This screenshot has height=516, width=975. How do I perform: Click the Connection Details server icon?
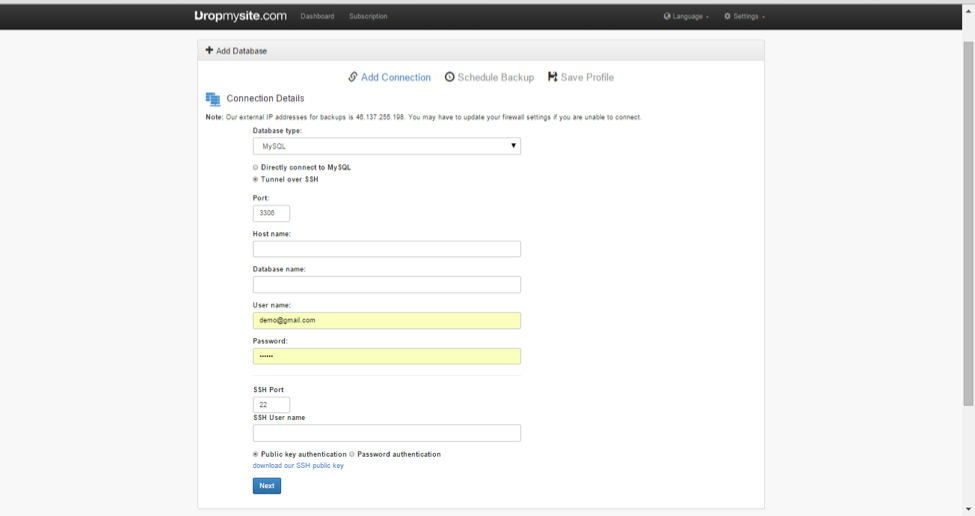point(213,99)
